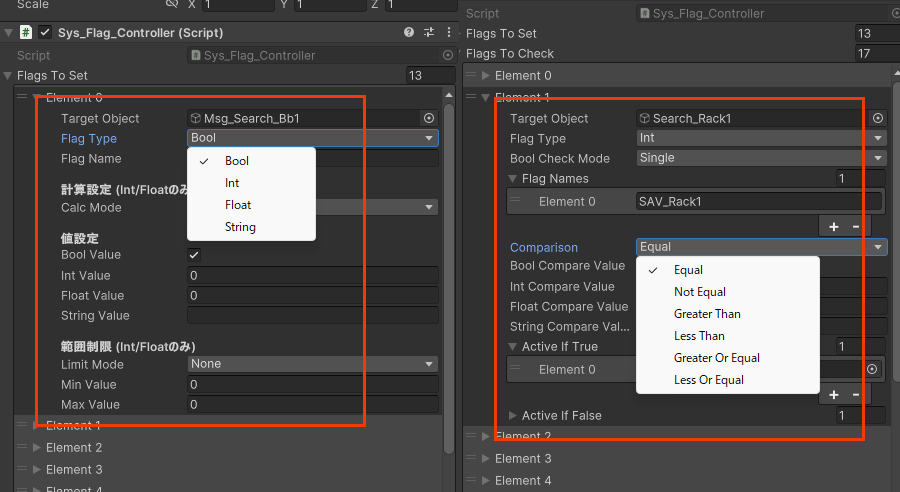Viewport: 900px width, 492px height.
Task: Select Not Equal comparison option
Action: (x=699, y=292)
